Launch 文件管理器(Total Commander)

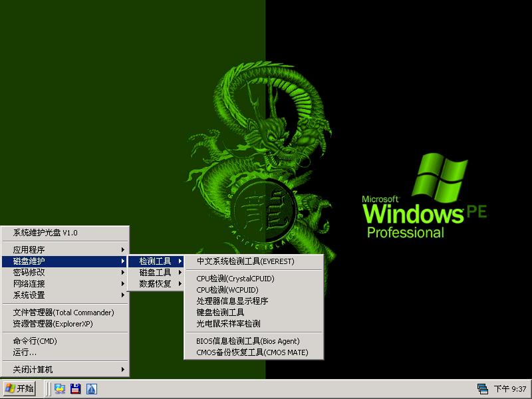65,313
